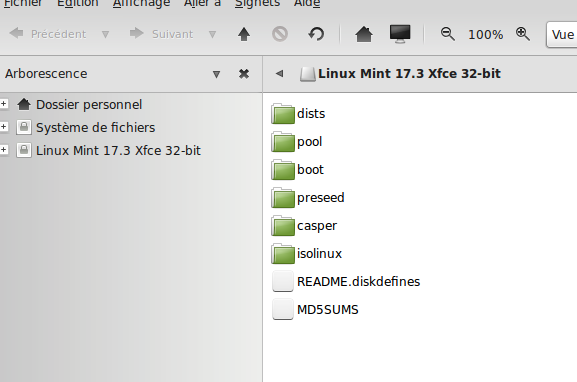This screenshot has height=382, width=577.
Task: Click the 'pool' folder name
Action: (309, 142)
